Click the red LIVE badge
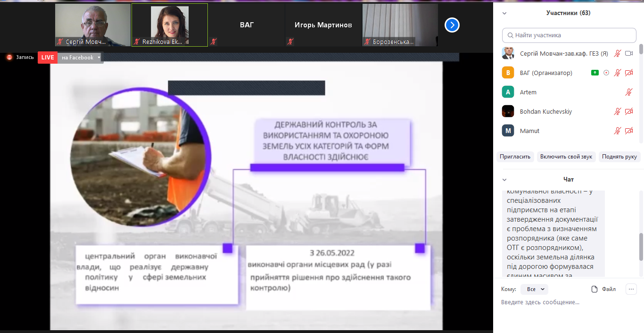Screen dimensions: 644x333 pyautogui.click(x=48, y=58)
